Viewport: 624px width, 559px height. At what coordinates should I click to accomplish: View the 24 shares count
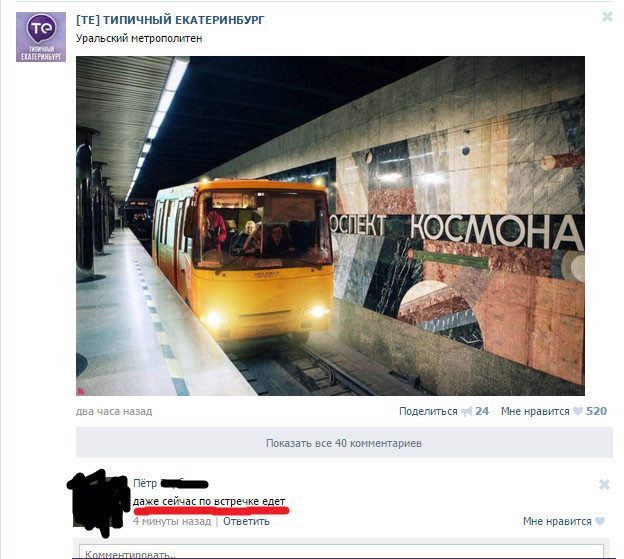pyautogui.click(x=482, y=411)
